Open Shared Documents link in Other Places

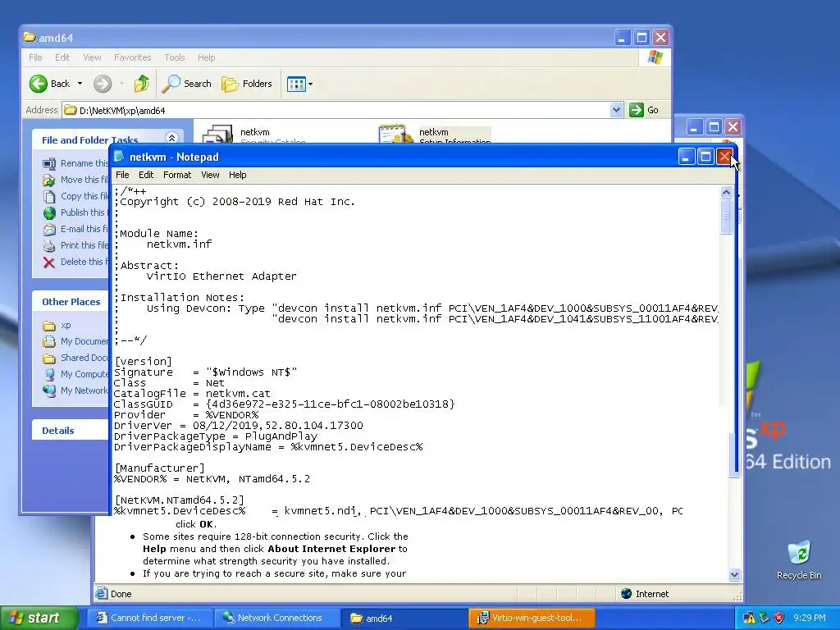(84, 358)
